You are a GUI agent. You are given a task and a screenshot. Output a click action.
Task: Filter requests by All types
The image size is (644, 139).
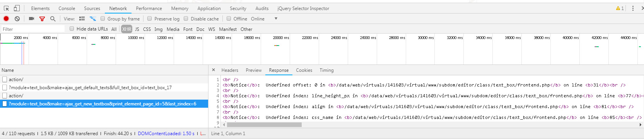114,29
